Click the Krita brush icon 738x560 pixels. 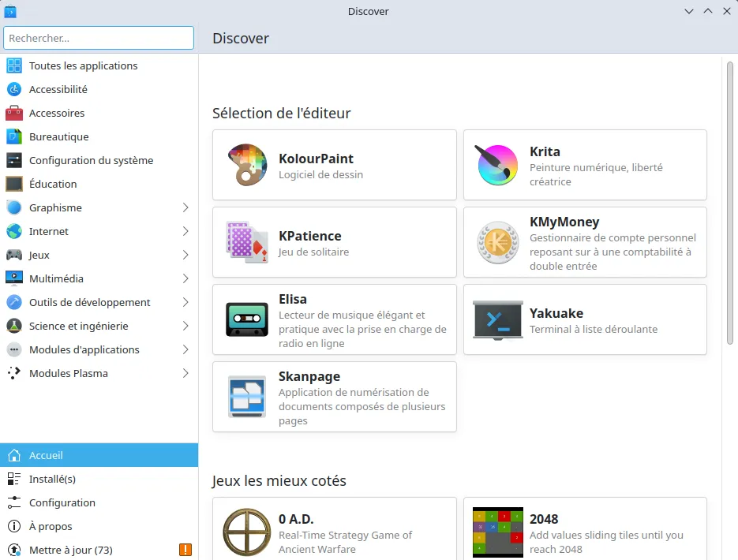click(x=497, y=165)
